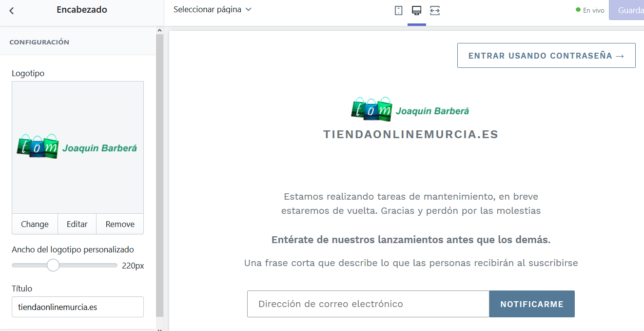Viewport: 644px width, 331px height.
Task: Click the store logo in the preview
Action: point(410,110)
